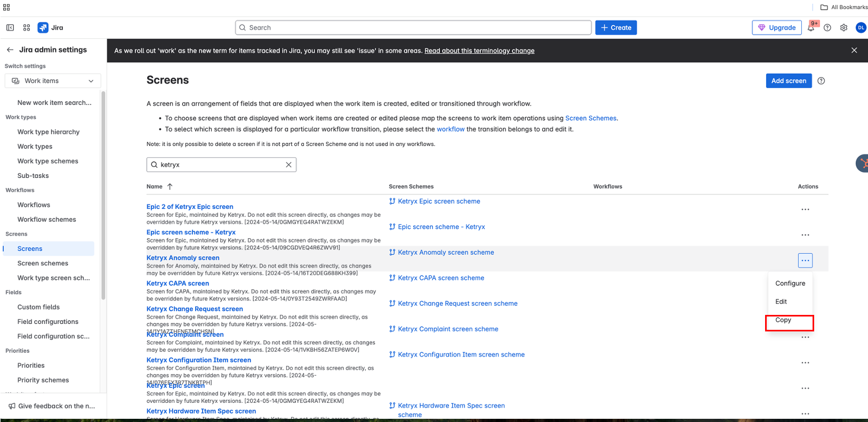This screenshot has width=868, height=422.
Task: Open actions menu for Ketryx Epic screen row
Action: [805, 388]
